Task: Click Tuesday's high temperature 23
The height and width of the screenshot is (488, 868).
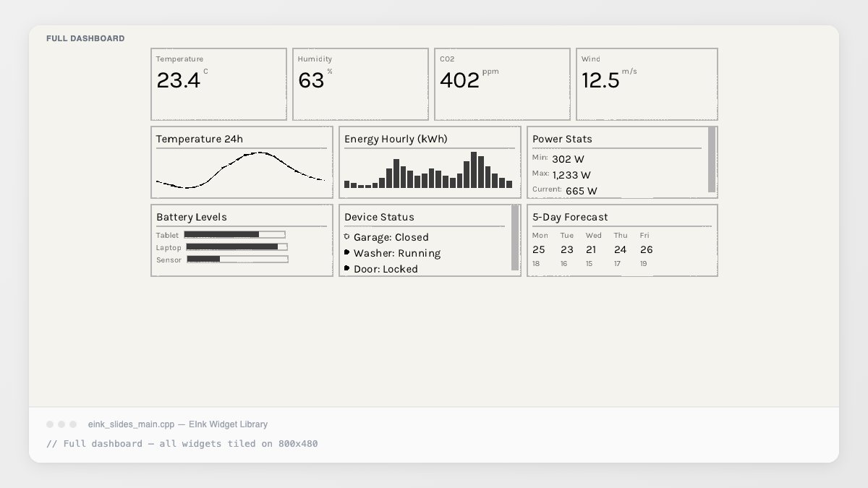Action: pyautogui.click(x=567, y=249)
